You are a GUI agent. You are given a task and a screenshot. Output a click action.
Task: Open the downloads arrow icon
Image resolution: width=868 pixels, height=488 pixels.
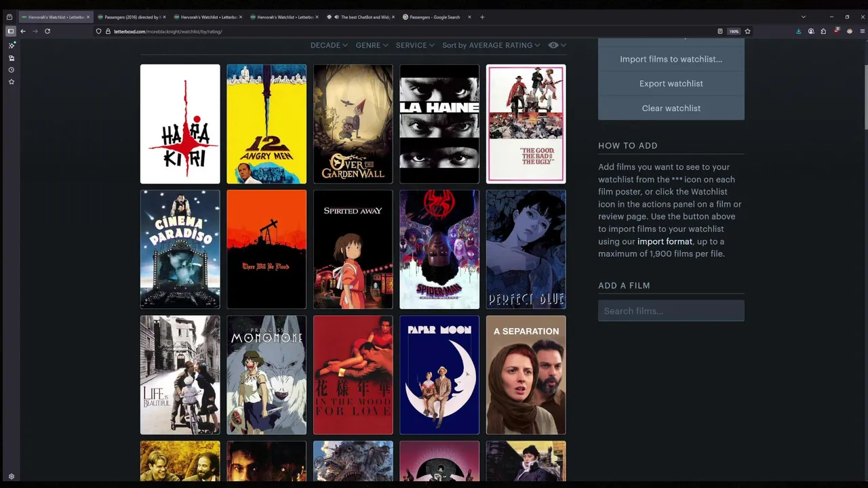pyautogui.click(x=799, y=31)
